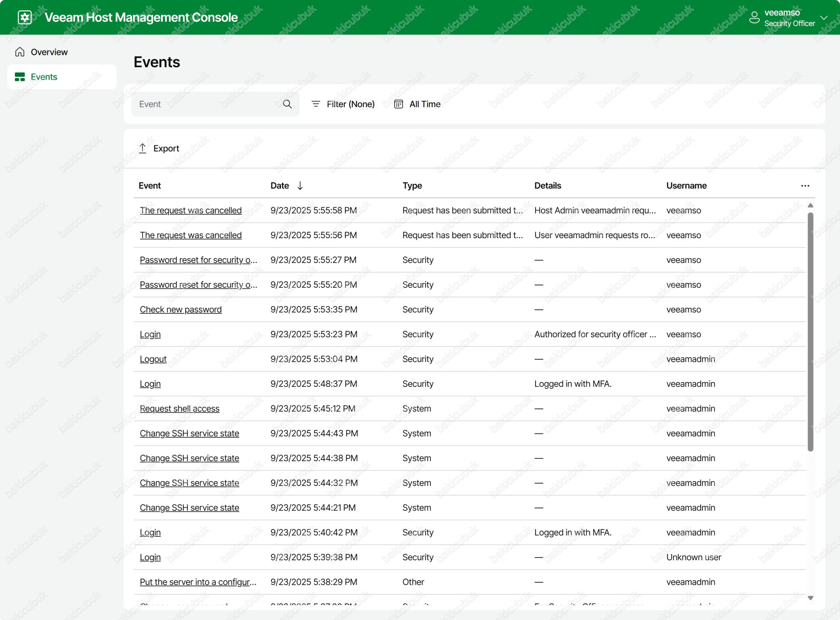Open the Logout event link

point(153,359)
